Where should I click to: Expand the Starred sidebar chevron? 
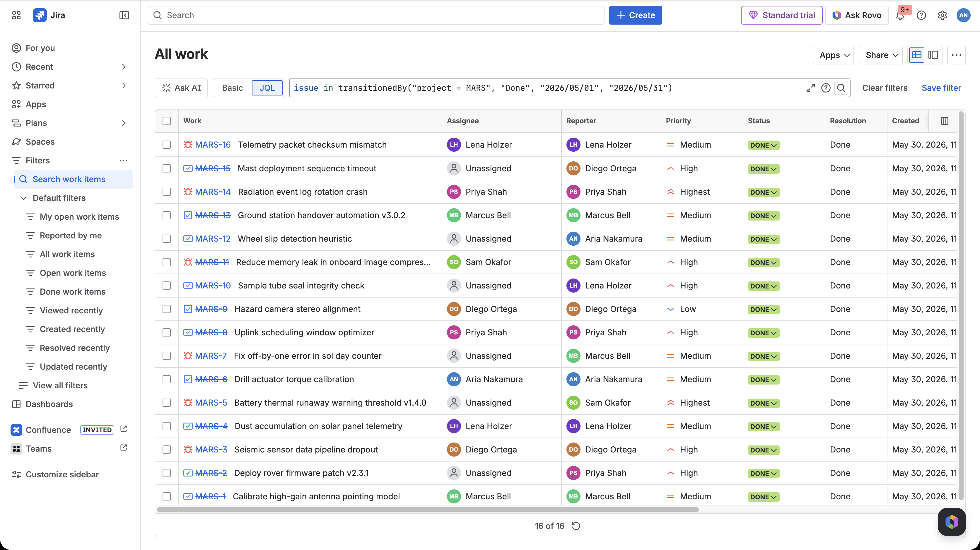124,86
